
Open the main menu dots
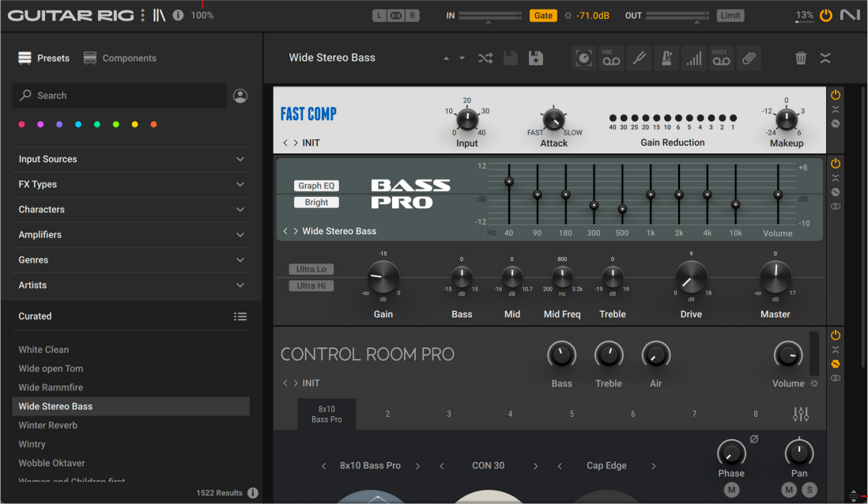[143, 15]
